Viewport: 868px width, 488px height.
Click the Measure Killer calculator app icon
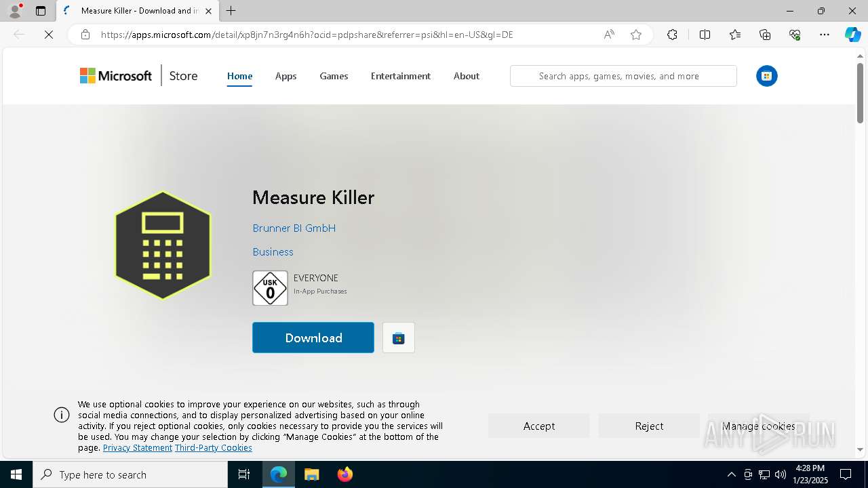point(163,245)
